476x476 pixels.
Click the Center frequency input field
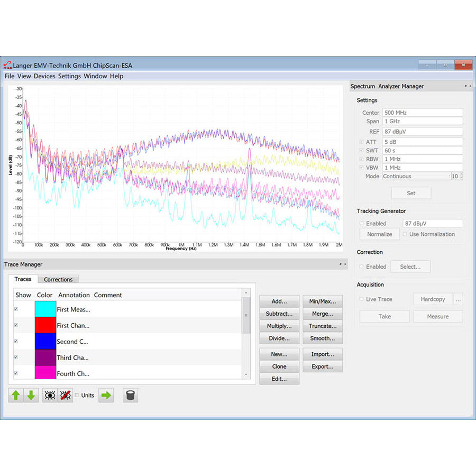(x=422, y=113)
